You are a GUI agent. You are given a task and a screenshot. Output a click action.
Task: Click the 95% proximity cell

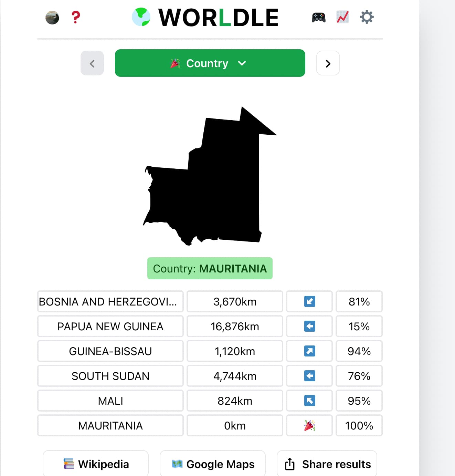pyautogui.click(x=359, y=401)
